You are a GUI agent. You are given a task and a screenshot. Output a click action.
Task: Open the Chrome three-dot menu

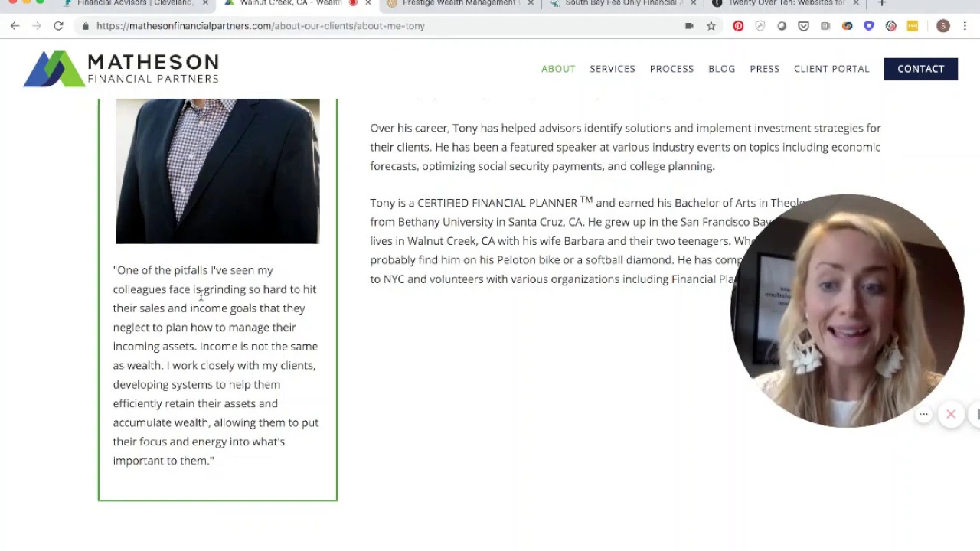[x=965, y=26]
